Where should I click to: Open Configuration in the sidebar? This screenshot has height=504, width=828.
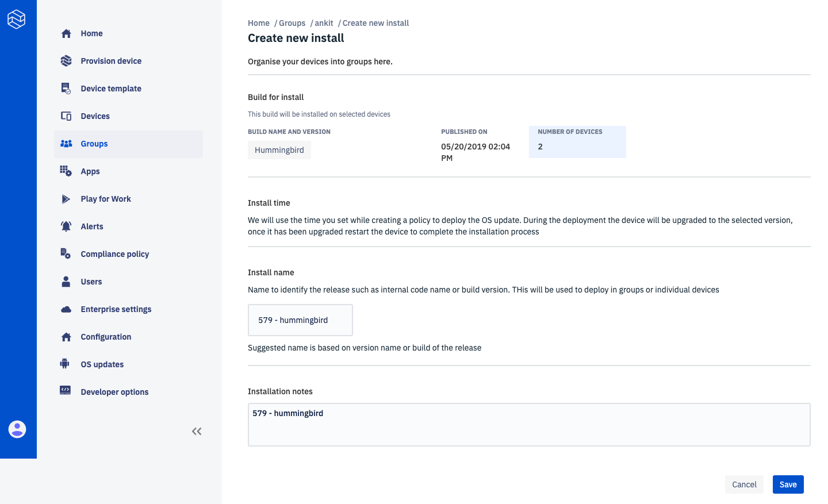click(106, 337)
